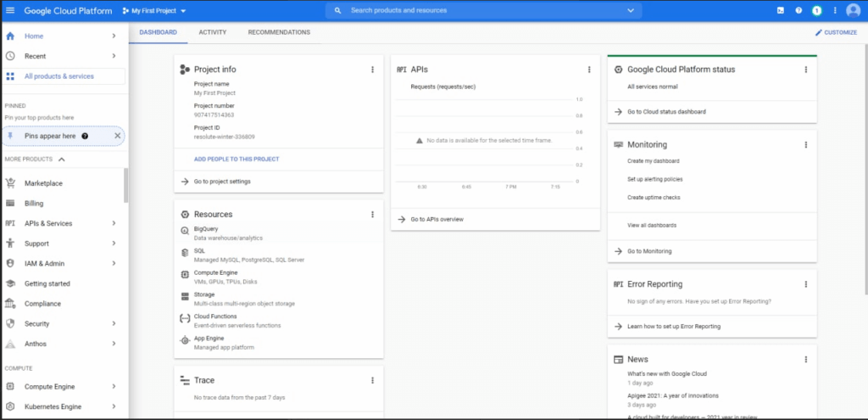The width and height of the screenshot is (868, 420).
Task: Click Set up alerting policies
Action: [x=655, y=180]
